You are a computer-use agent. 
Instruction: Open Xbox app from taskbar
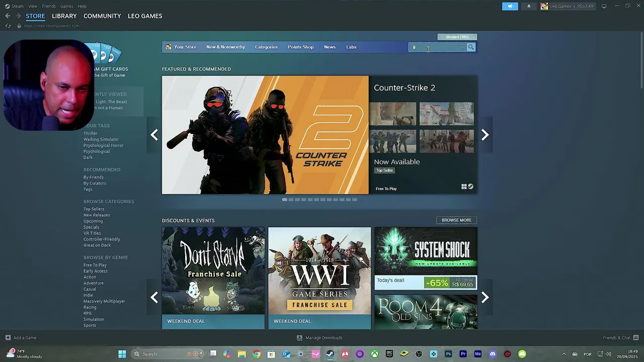[375, 354]
